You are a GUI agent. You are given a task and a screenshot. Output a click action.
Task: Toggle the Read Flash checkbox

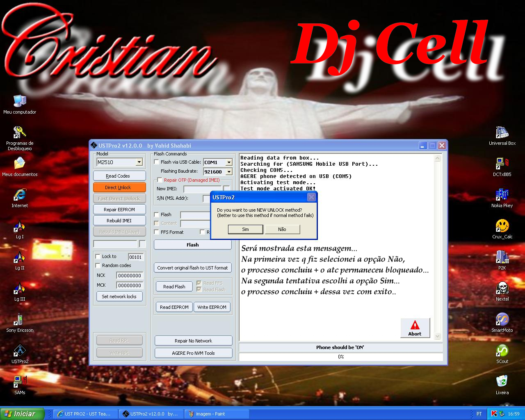tap(199, 290)
